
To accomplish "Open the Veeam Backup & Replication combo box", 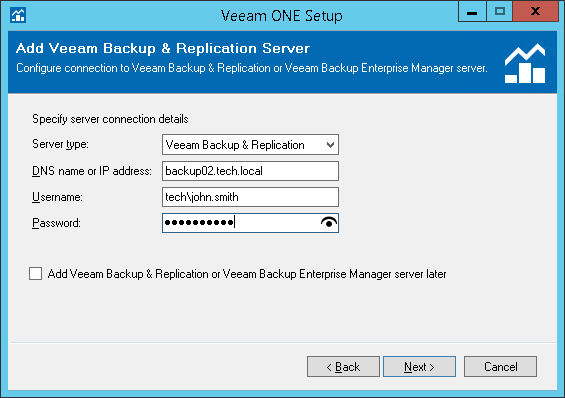I will pyautogui.click(x=250, y=145).
